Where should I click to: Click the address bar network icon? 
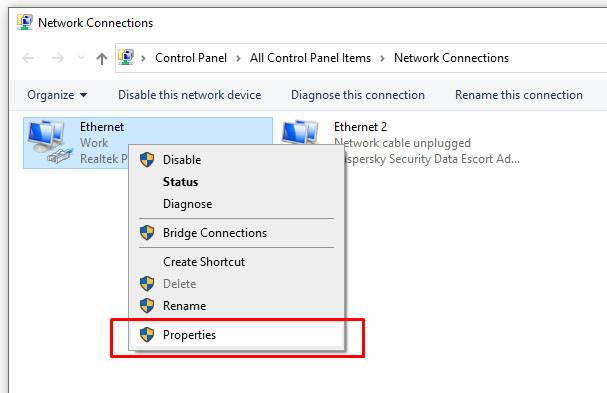(x=126, y=57)
